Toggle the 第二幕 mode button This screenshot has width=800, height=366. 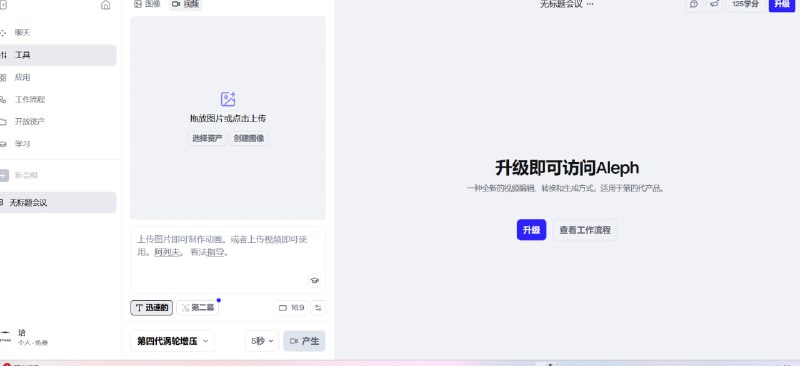coord(198,308)
